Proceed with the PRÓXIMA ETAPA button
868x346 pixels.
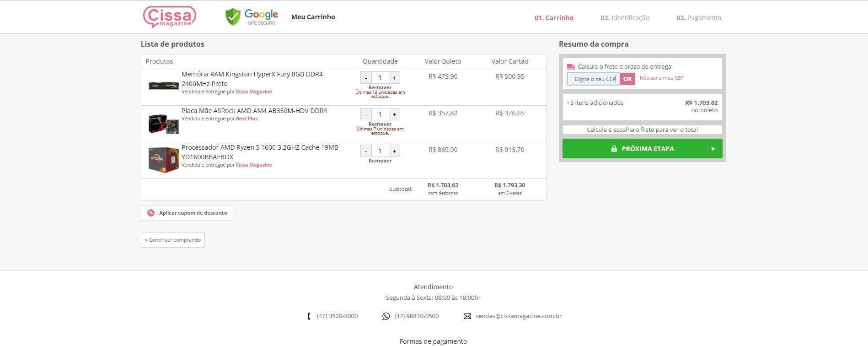(643, 149)
